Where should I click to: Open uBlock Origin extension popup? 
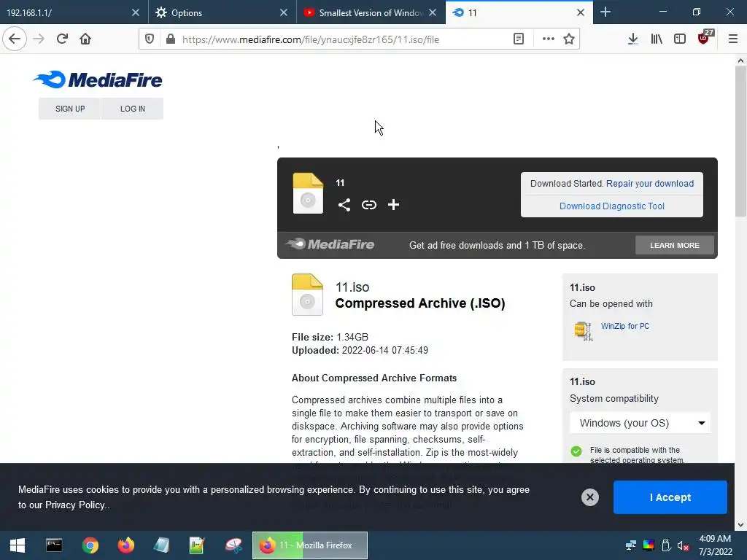[x=704, y=38]
